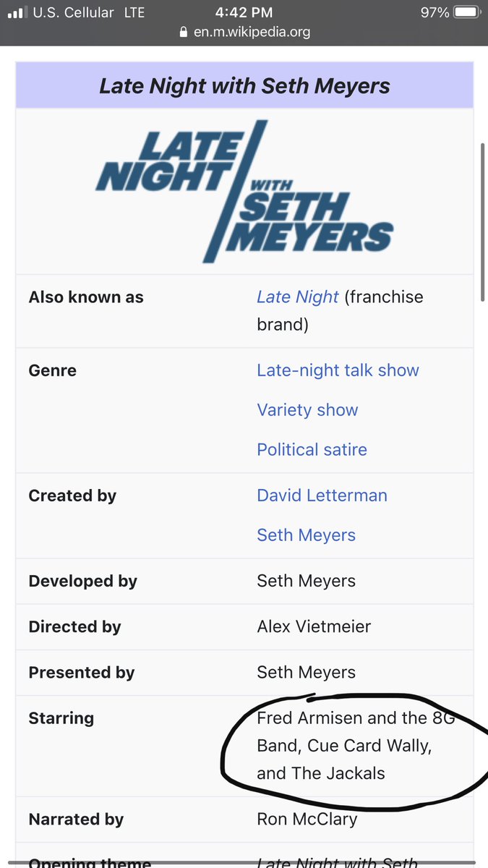Select the Alex Vietmeier director text
488x868 pixels.
point(314,626)
